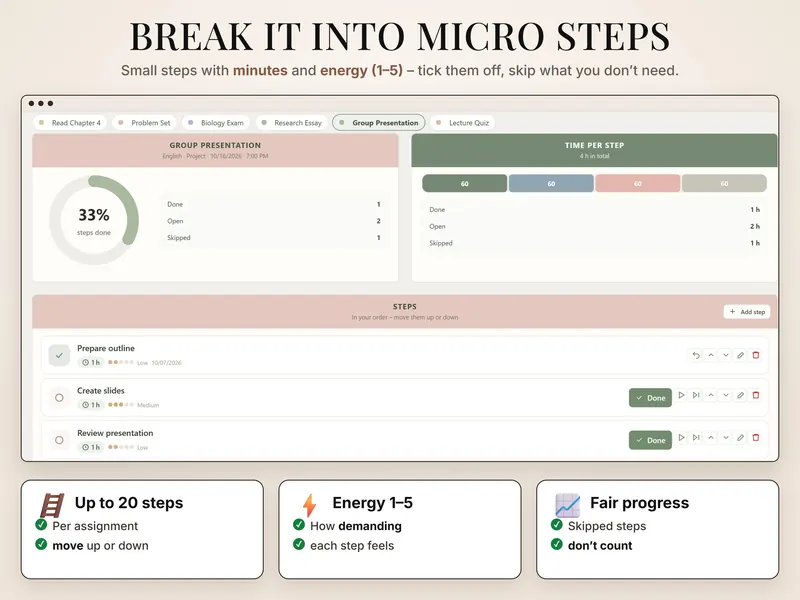Click the STEPS section header
Image resolution: width=800 pixels, height=600 pixels.
[405, 311]
